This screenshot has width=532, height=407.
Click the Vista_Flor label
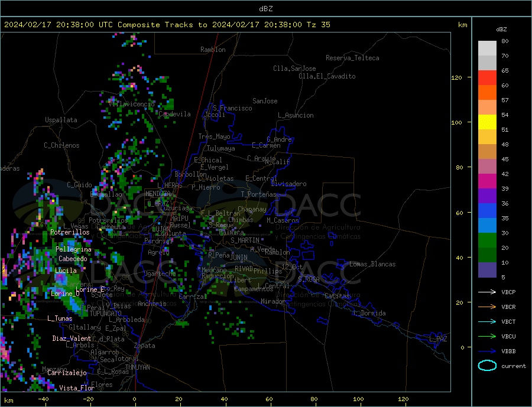[x=77, y=388]
